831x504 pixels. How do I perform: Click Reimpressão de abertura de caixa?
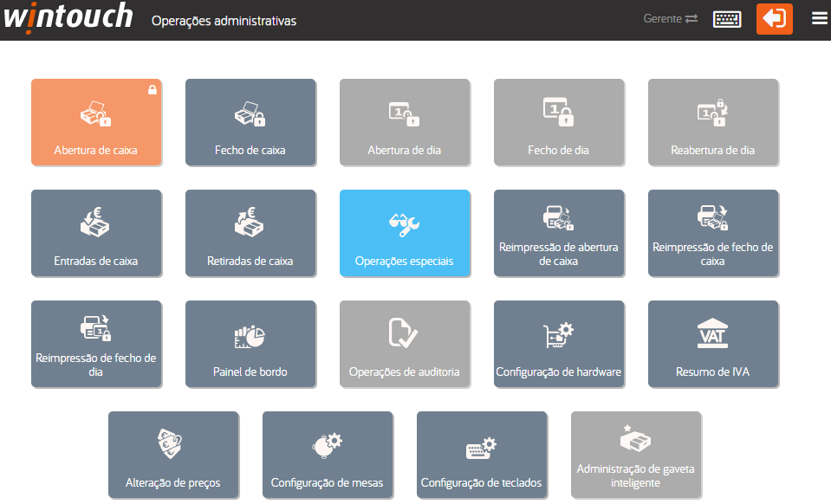pyautogui.click(x=559, y=233)
